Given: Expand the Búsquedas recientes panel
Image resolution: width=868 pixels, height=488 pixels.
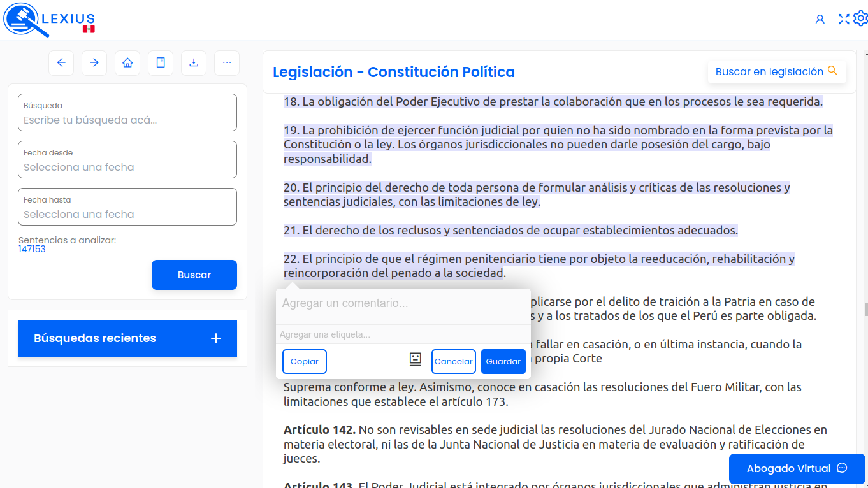Looking at the screenshot, I should click(x=127, y=338).
